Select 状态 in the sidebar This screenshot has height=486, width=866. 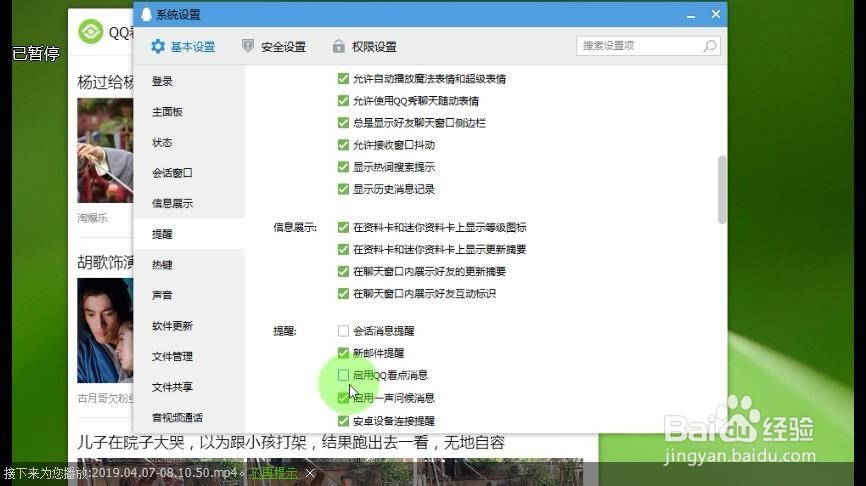pyautogui.click(x=189, y=142)
